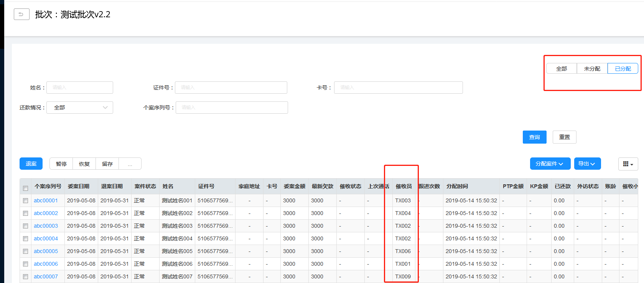Switch to the 全部 filter tab
The width and height of the screenshot is (644, 283).
562,69
